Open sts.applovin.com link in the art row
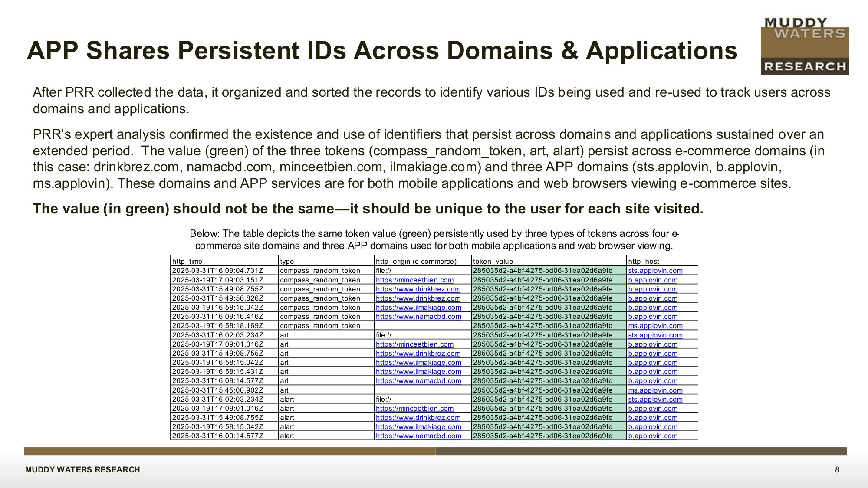 pos(655,335)
